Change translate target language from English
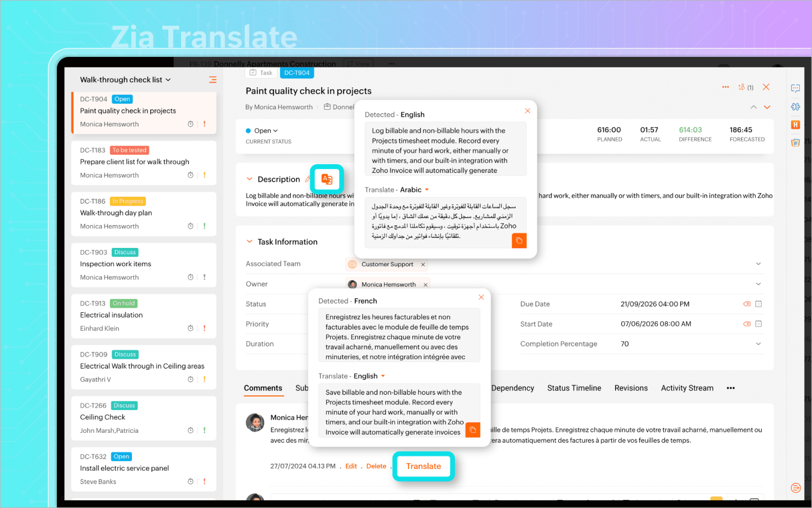Screen dimensions: 812x508 coord(369,376)
